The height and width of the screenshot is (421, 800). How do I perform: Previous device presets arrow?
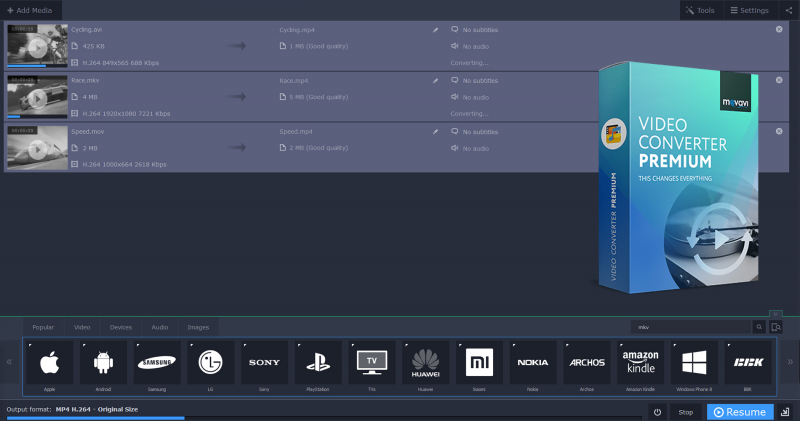[x=9, y=362]
